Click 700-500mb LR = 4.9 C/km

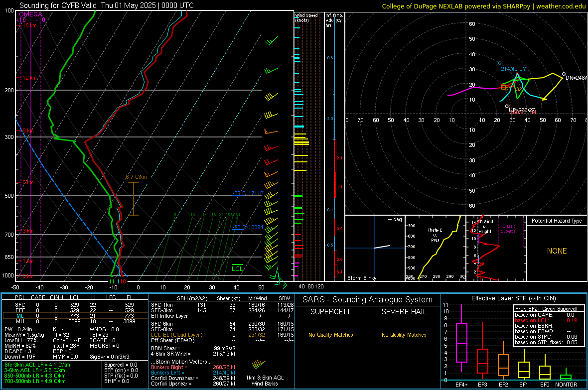35,382
